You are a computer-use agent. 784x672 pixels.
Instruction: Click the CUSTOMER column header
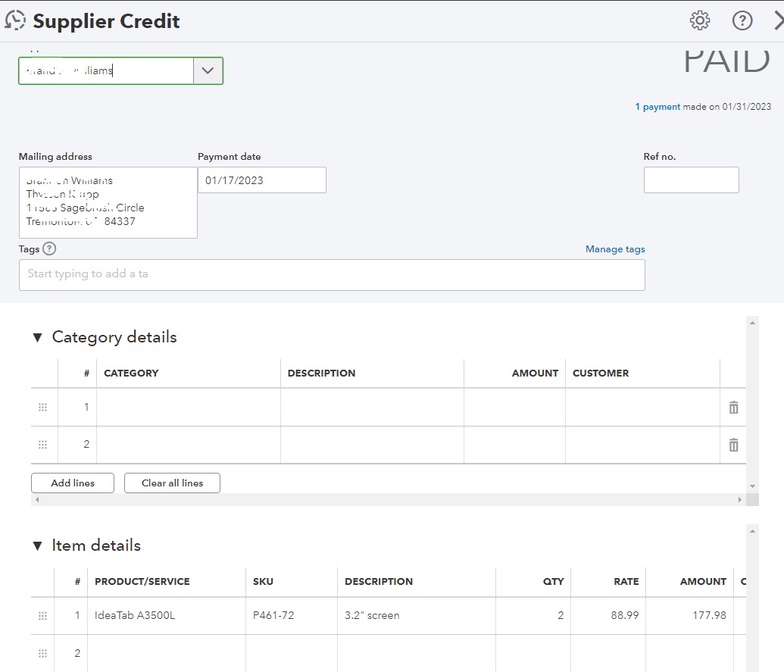point(601,373)
